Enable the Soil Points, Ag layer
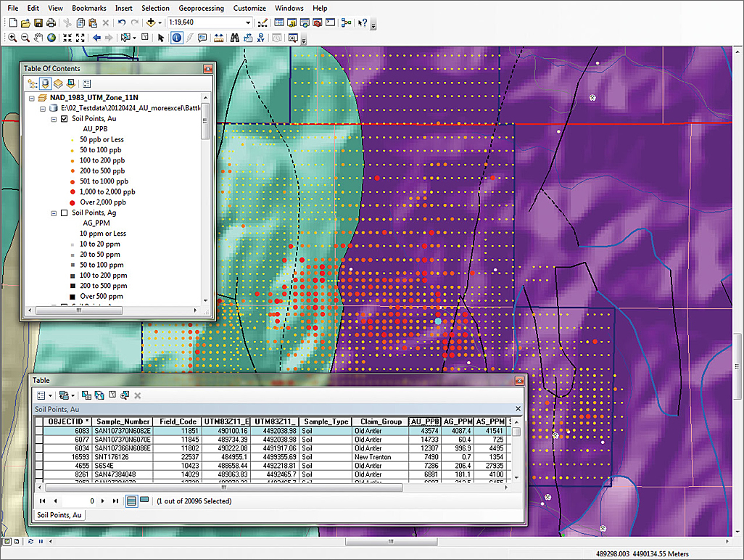This screenshot has width=744, height=560. click(66, 213)
